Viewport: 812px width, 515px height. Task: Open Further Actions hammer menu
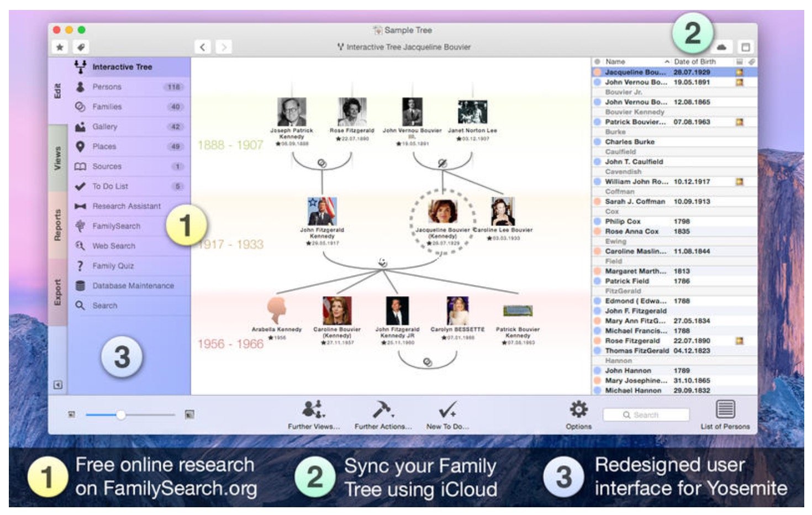point(382,414)
